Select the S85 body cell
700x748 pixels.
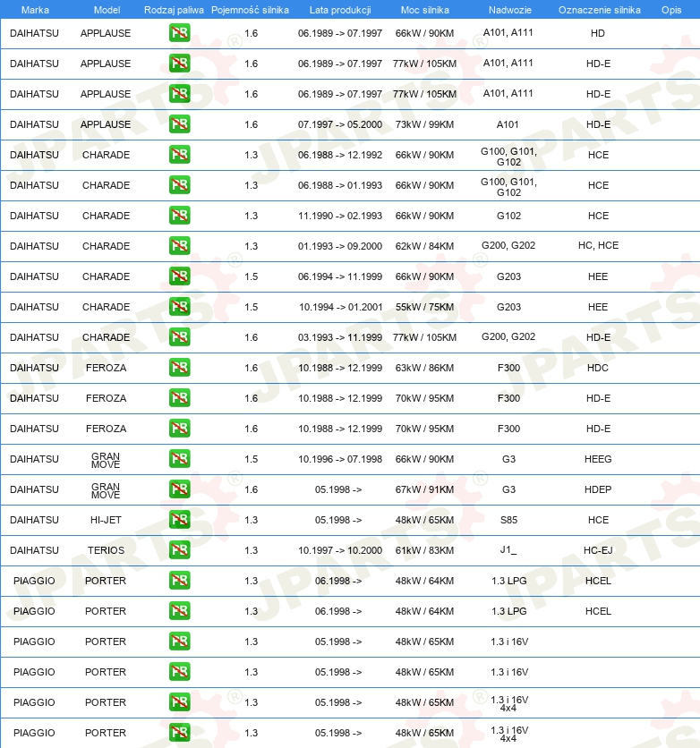508,520
